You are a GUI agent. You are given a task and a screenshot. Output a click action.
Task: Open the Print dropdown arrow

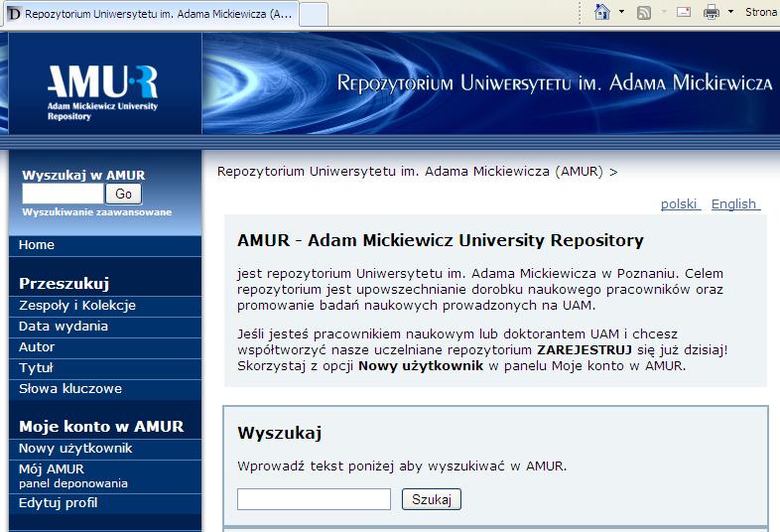(730, 12)
